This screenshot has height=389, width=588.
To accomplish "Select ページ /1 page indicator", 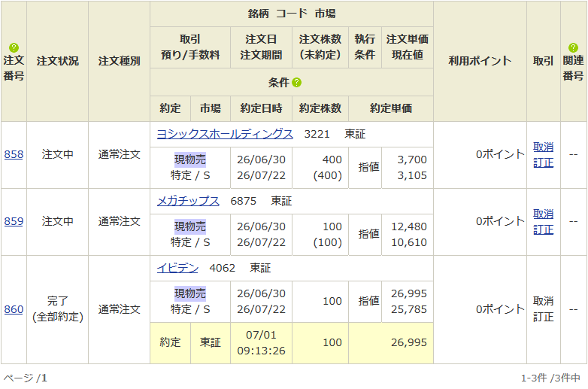I will pyautogui.click(x=25, y=378).
